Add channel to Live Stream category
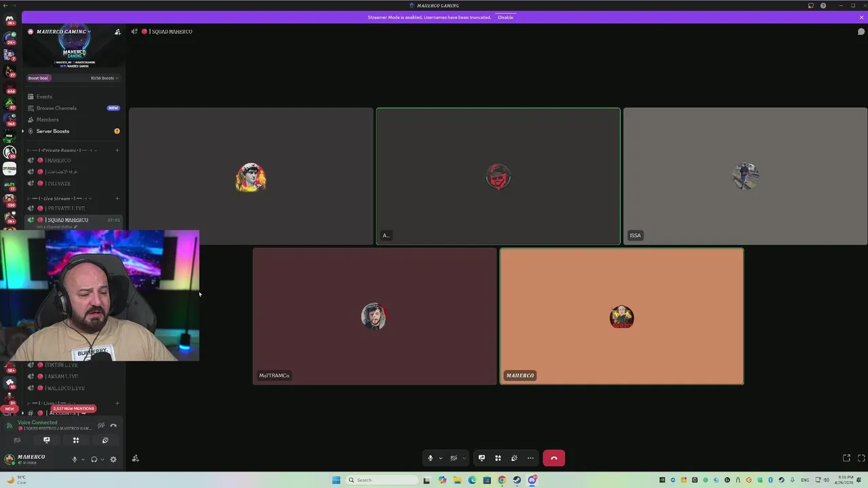This screenshot has width=868, height=488. pyautogui.click(x=117, y=199)
